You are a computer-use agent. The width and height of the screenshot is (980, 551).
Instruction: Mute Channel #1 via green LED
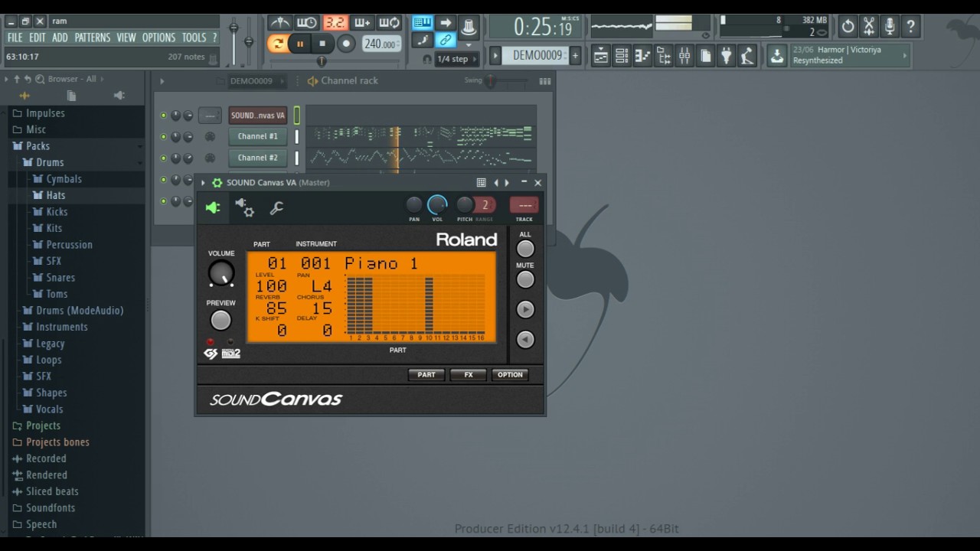[x=163, y=136]
